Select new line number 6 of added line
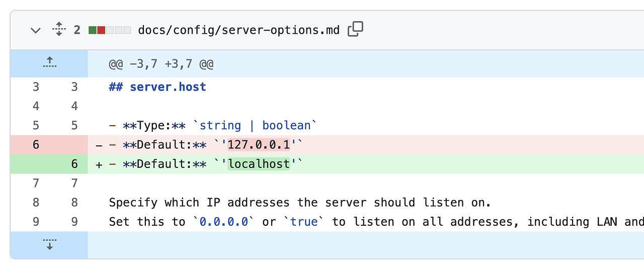Image resolution: width=644 pixels, height=269 pixels. pyautogui.click(x=74, y=164)
